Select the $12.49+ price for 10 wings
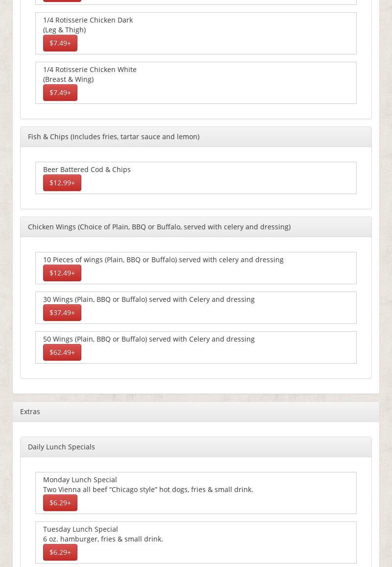The image size is (392, 567). (x=62, y=273)
